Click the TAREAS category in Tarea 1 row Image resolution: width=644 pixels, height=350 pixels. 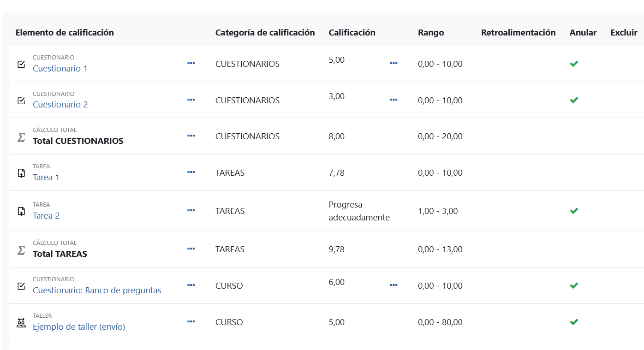point(230,173)
